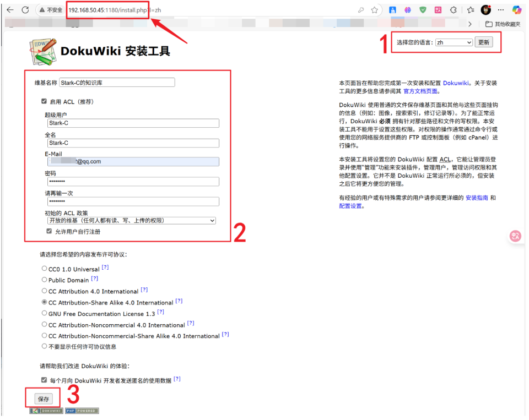
Task: Choose Public Domain license option
Action: [44, 280]
